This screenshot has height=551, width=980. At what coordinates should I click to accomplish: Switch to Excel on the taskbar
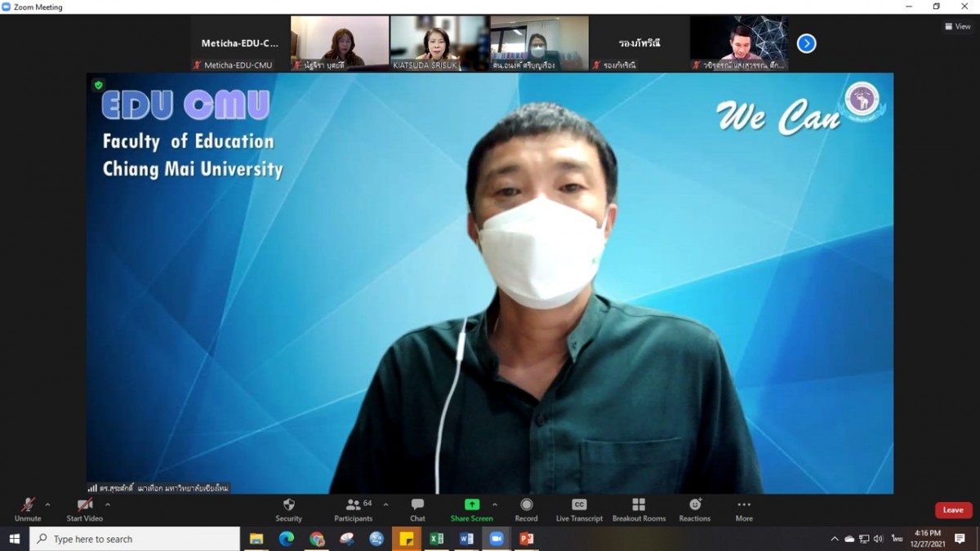(436, 539)
